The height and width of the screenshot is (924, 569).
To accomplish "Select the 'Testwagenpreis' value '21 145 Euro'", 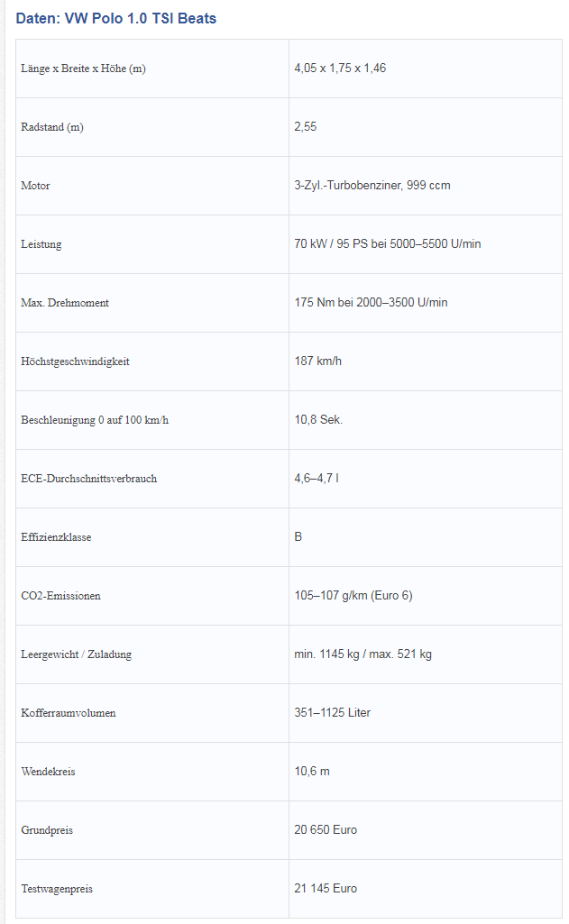I will (x=326, y=889).
